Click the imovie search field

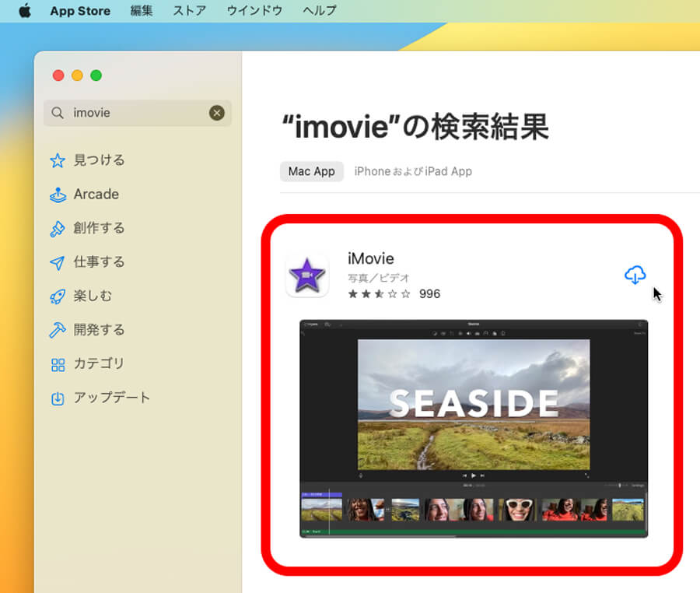138,113
